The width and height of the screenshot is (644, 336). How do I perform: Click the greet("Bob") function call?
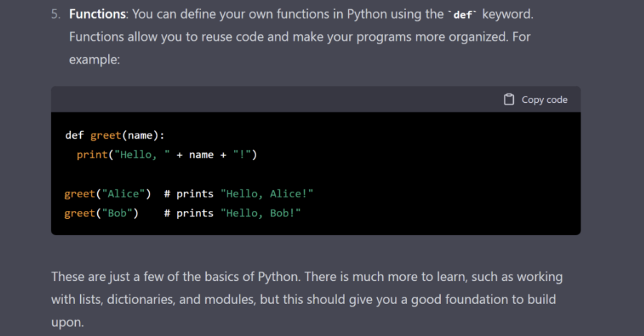tap(102, 213)
